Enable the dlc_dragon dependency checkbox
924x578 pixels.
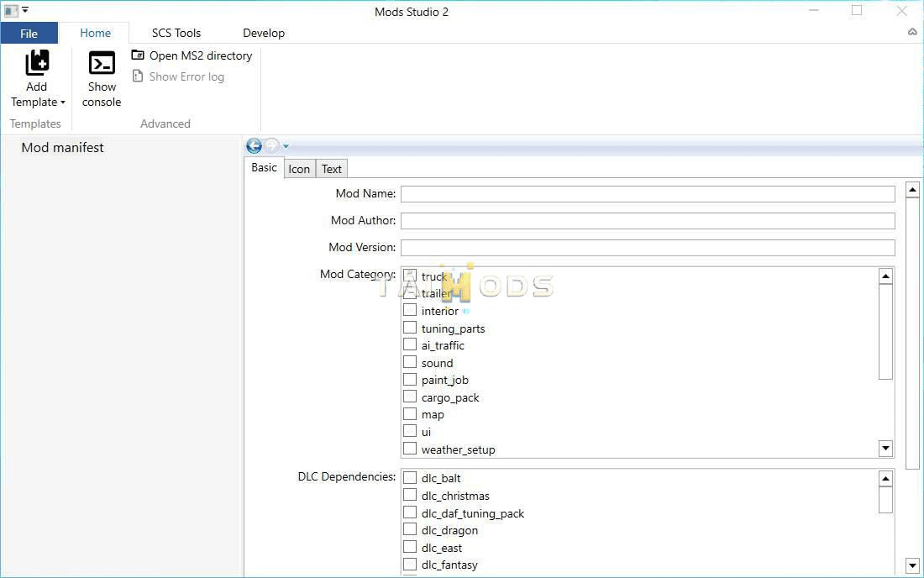(x=410, y=529)
